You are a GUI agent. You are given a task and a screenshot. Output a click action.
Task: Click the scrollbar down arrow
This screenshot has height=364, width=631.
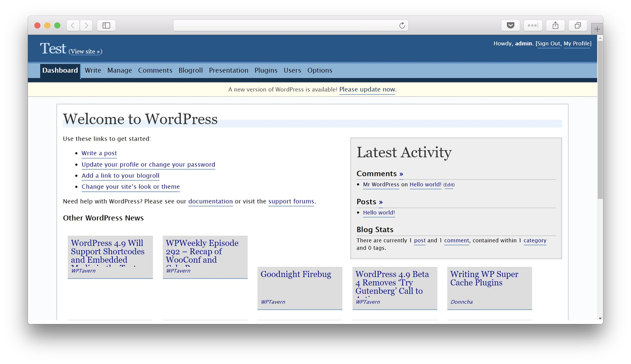point(600,318)
